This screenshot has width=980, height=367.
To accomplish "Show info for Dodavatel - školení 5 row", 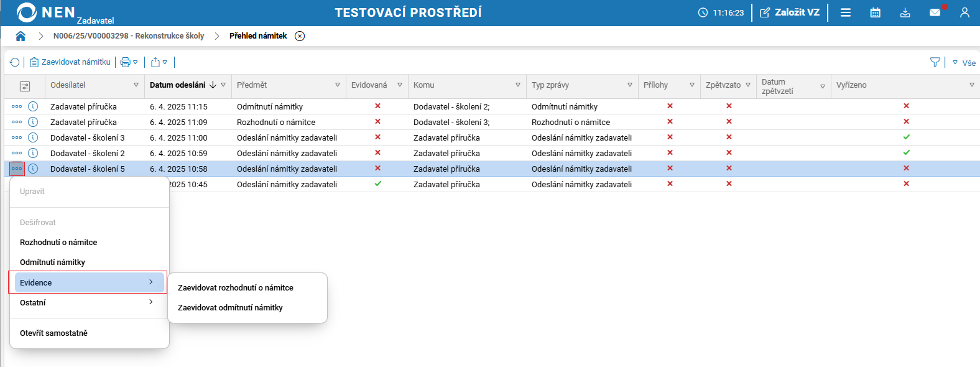I will (33, 169).
